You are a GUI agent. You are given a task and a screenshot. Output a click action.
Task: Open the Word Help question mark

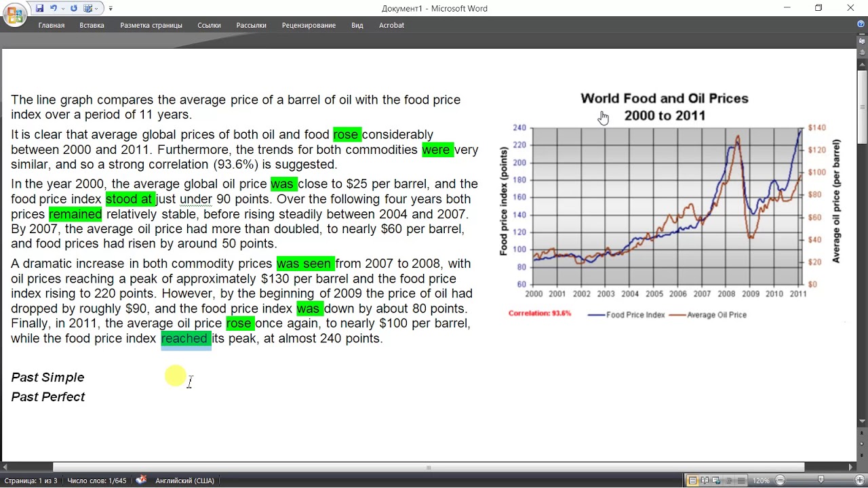pos(861,24)
